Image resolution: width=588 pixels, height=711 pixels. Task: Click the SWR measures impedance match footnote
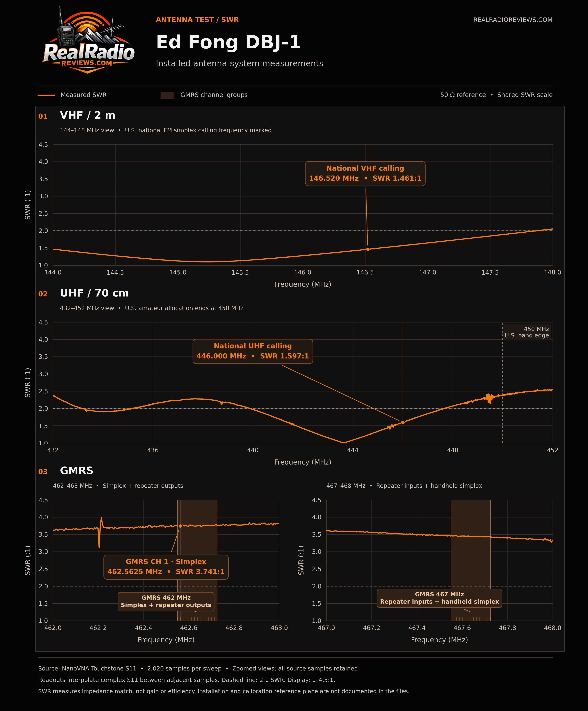pyautogui.click(x=224, y=691)
